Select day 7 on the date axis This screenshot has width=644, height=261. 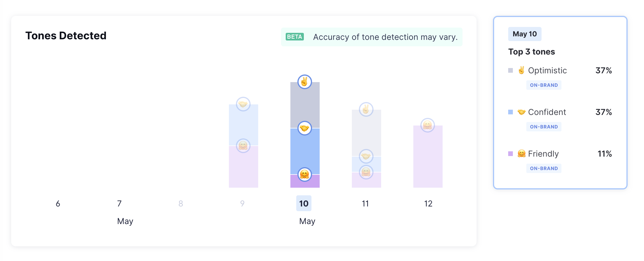119,204
